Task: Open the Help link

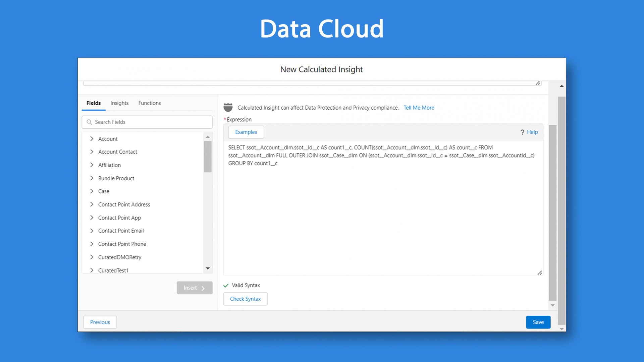Action: [532, 132]
